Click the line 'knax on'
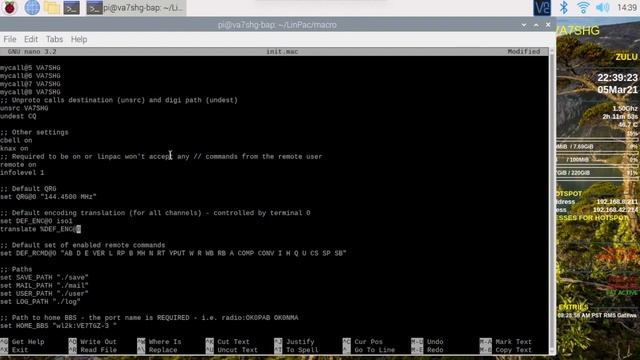This screenshot has width=640, height=360. point(14,149)
